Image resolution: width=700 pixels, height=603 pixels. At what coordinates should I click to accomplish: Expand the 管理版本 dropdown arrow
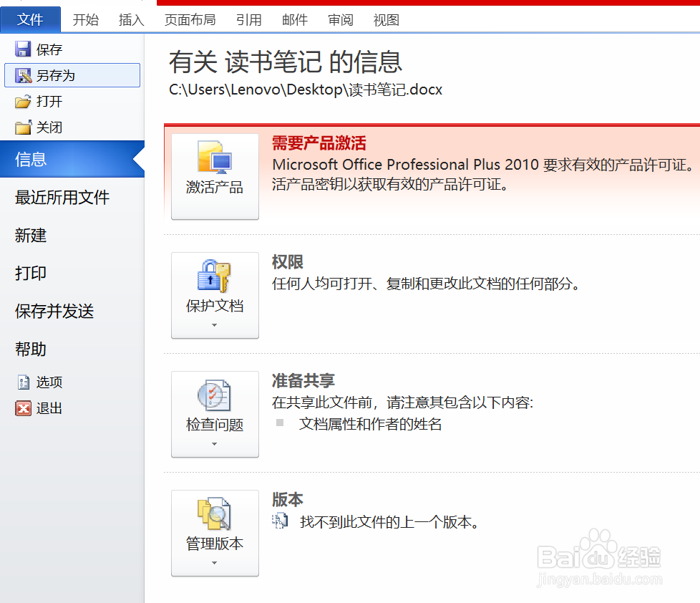coord(214,563)
